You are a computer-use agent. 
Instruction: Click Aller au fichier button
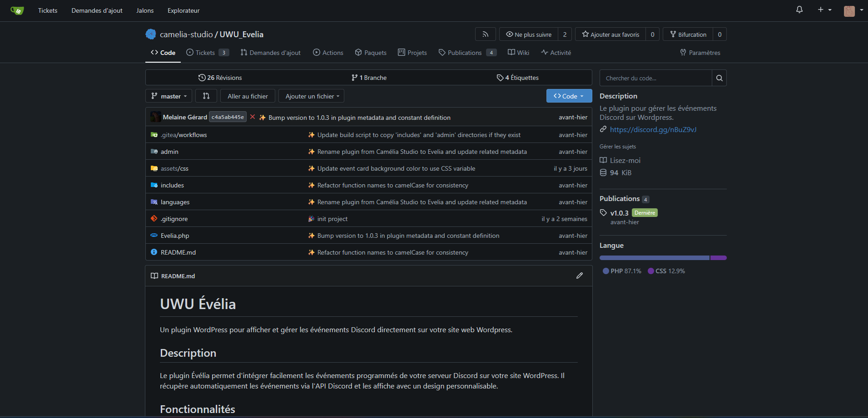[248, 96]
